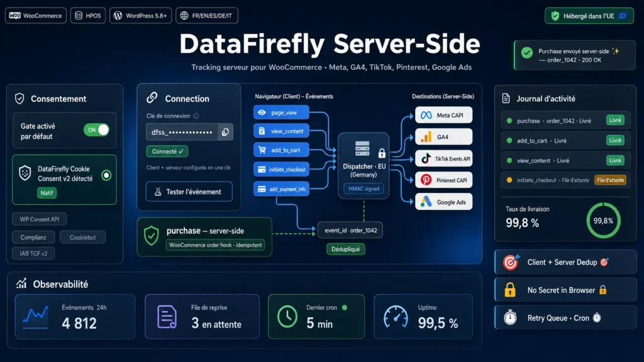Click the Observabilité chart icon
This screenshot has height=362, width=644.
pyautogui.click(x=21, y=283)
